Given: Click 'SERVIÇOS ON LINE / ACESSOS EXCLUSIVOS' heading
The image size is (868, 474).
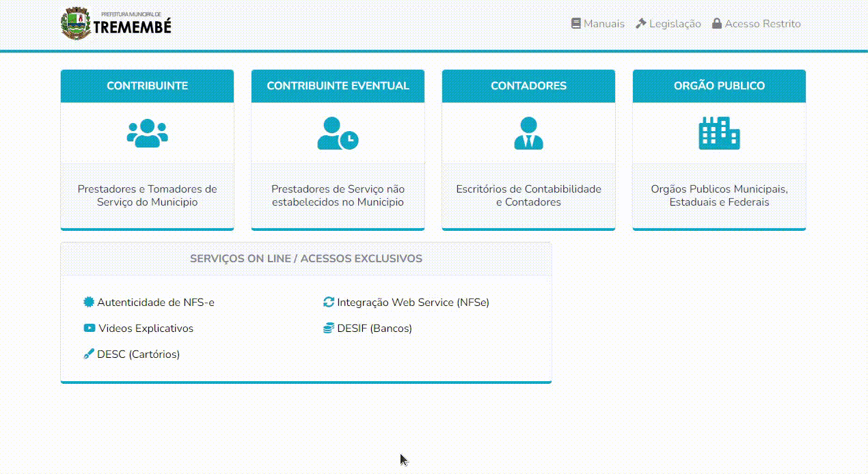Looking at the screenshot, I should [x=306, y=259].
